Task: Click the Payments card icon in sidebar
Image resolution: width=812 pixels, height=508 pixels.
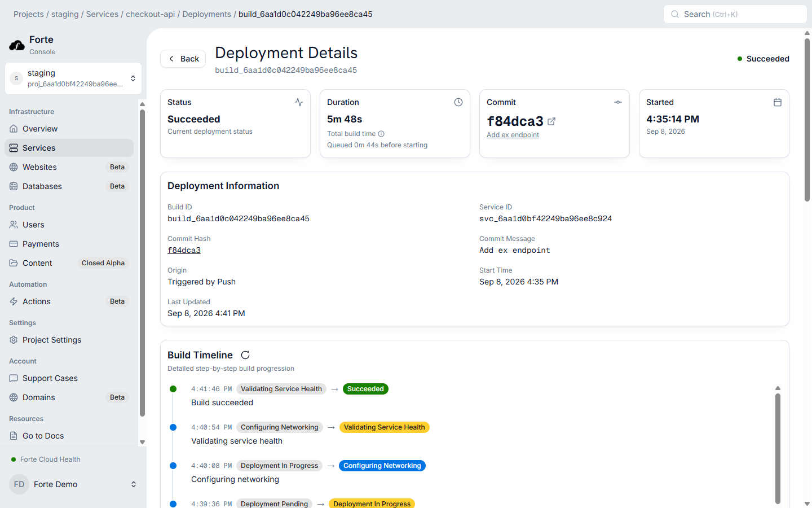Action: [x=14, y=244]
